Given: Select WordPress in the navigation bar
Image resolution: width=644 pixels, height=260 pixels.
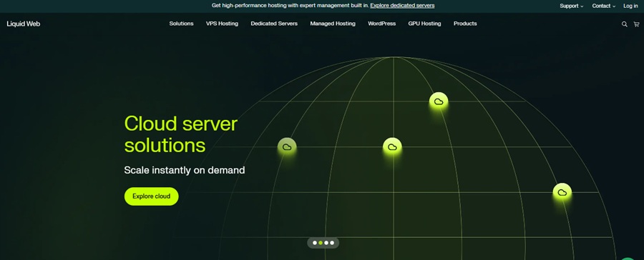Looking at the screenshot, I should (381, 24).
